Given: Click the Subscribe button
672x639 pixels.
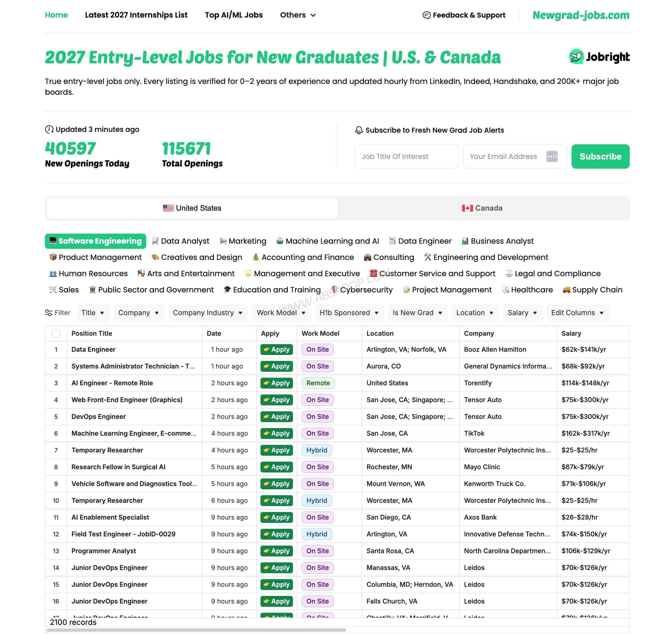Looking at the screenshot, I should (600, 156).
